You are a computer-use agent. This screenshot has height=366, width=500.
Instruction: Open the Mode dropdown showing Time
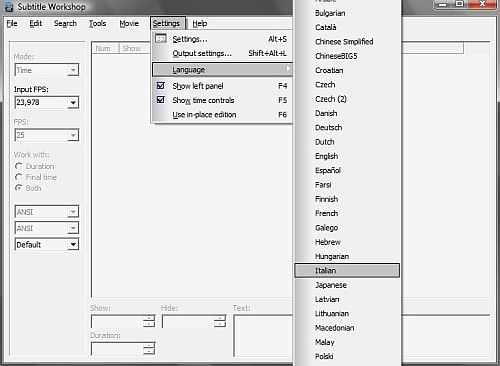[47, 70]
